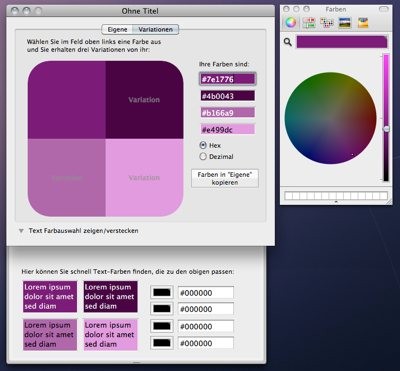
Task: Close the Farben color panel
Action: 286,9
